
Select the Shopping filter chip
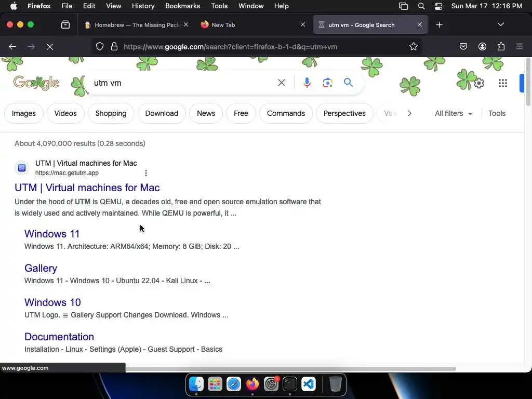111,113
